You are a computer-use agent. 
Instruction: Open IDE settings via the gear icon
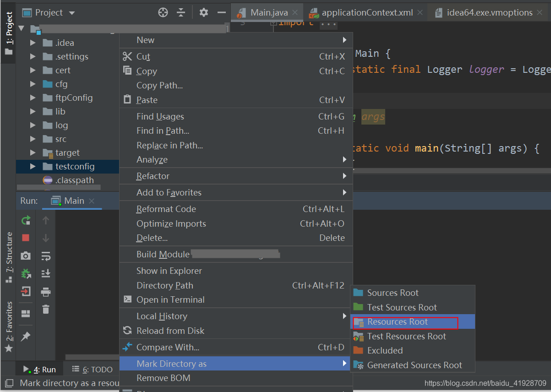pyautogui.click(x=203, y=12)
